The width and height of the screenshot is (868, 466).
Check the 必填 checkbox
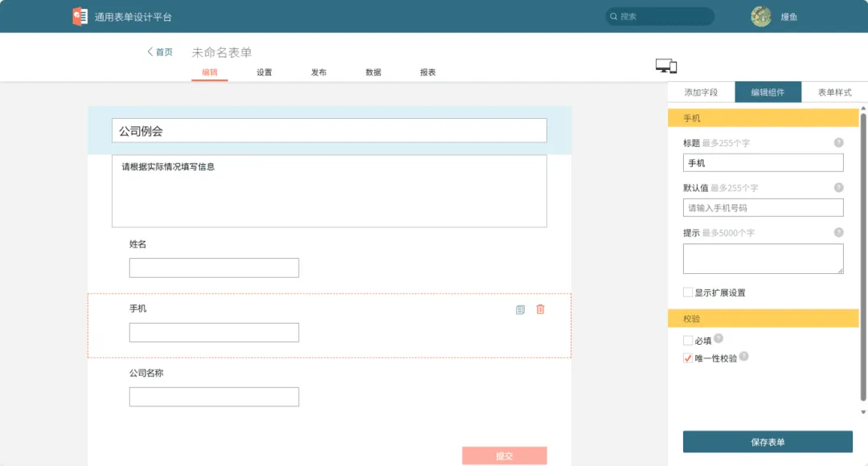687,341
